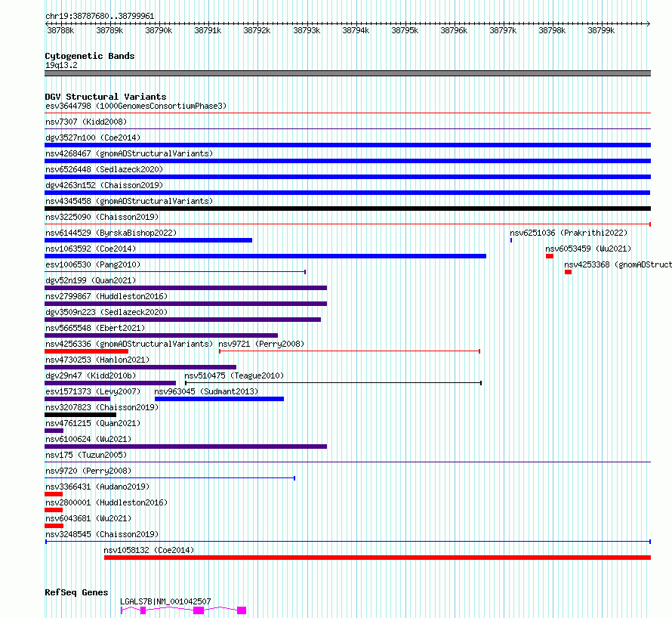Viewport: 672px width, 618px height.
Task: Click nsv963045 (Sudmant2013) label
Action: pos(206,391)
